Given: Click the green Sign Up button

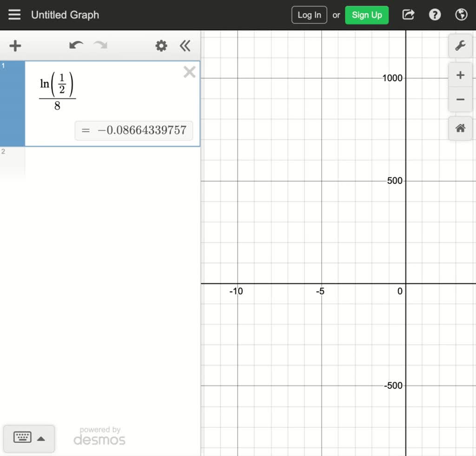Looking at the screenshot, I should click(x=367, y=15).
